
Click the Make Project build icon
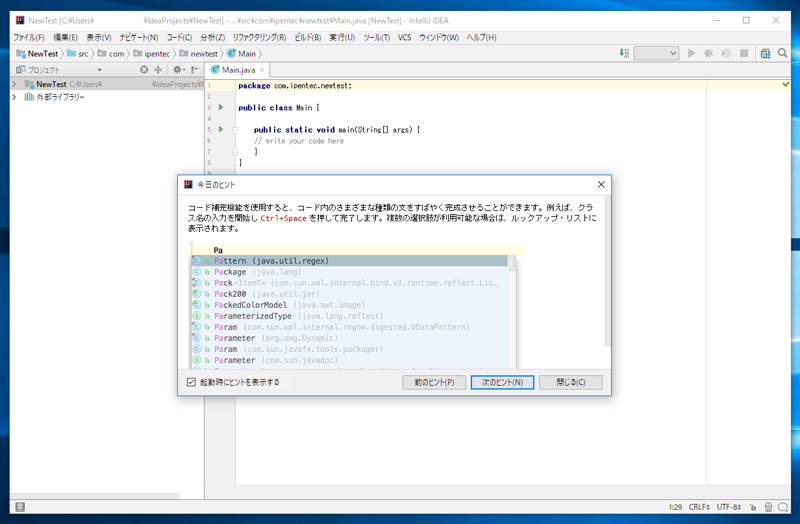coord(624,53)
